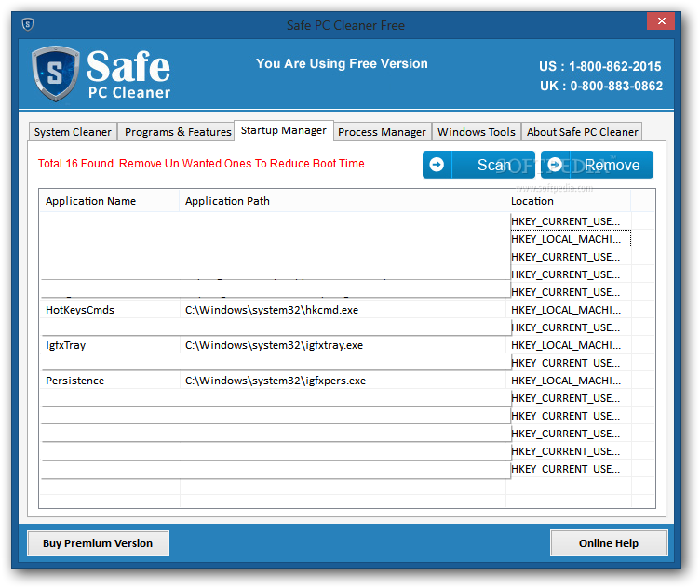Select the Startup Manager tab
Image resolution: width=700 pixels, height=588 pixels.
pyautogui.click(x=284, y=130)
